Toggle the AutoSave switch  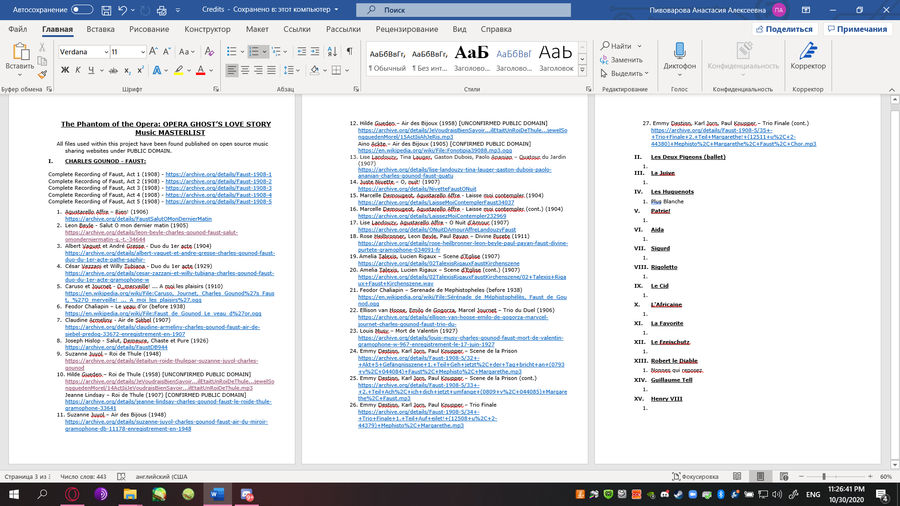click(x=82, y=10)
